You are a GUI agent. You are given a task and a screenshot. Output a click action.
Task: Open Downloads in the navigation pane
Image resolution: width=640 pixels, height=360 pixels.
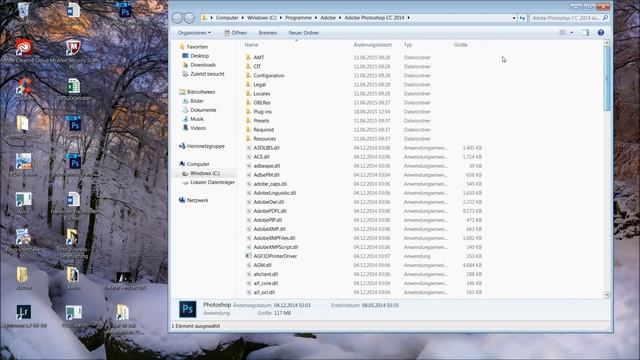point(203,65)
